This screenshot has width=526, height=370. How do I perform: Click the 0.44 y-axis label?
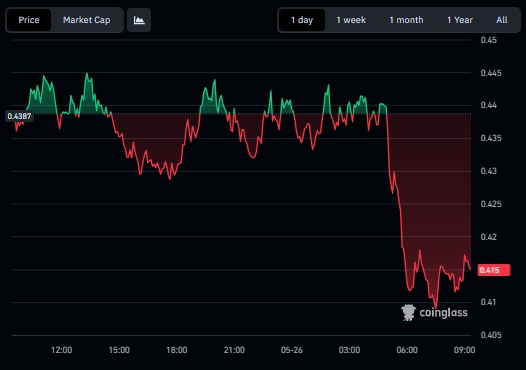tap(488, 105)
